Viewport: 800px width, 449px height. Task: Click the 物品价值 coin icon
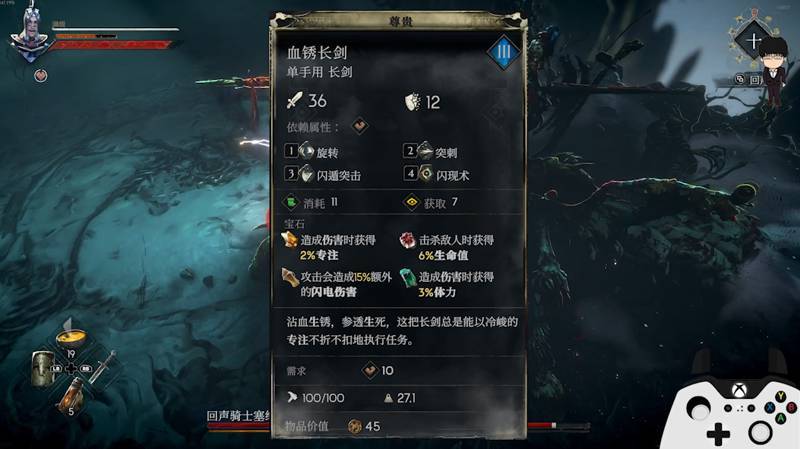coord(355,427)
